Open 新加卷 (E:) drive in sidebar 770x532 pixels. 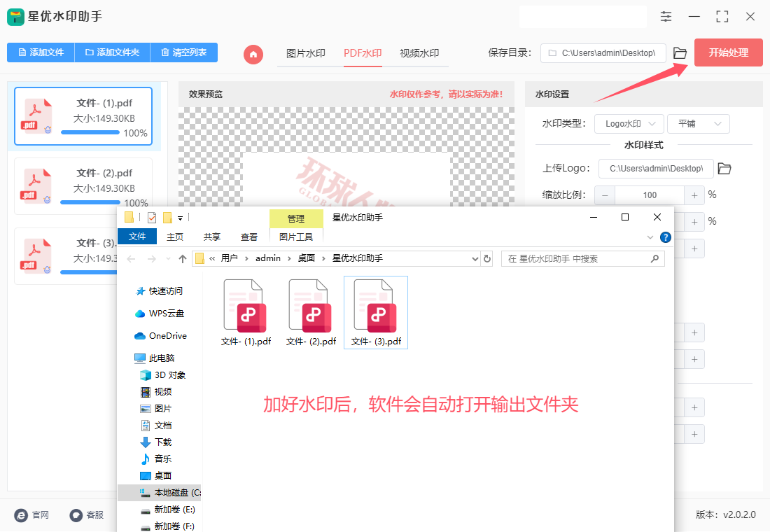point(167,510)
